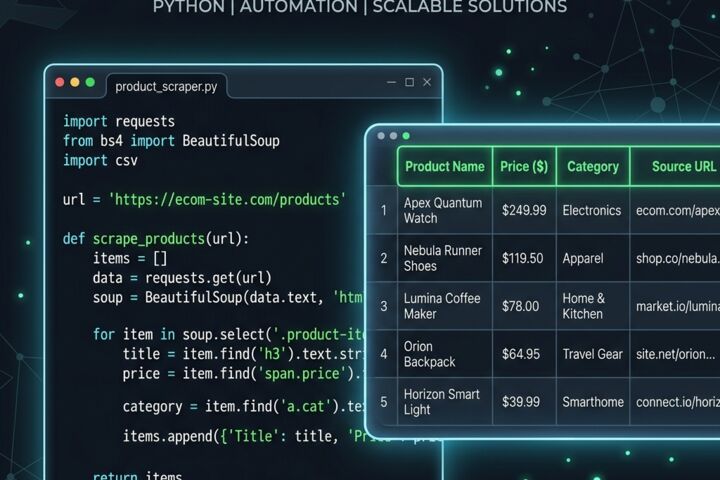720x480 pixels.
Task: Click the yellow minimize dot in code window
Action: [x=75, y=82]
